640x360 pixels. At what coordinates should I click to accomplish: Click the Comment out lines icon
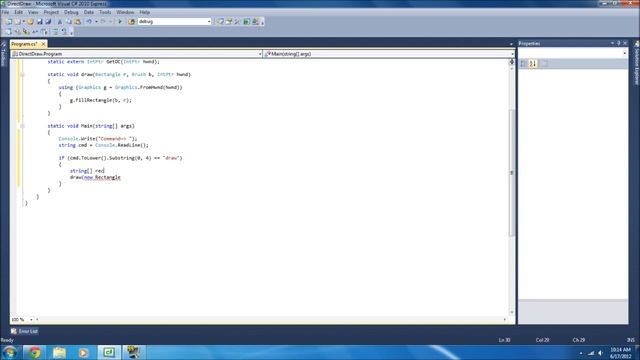tap(55, 32)
